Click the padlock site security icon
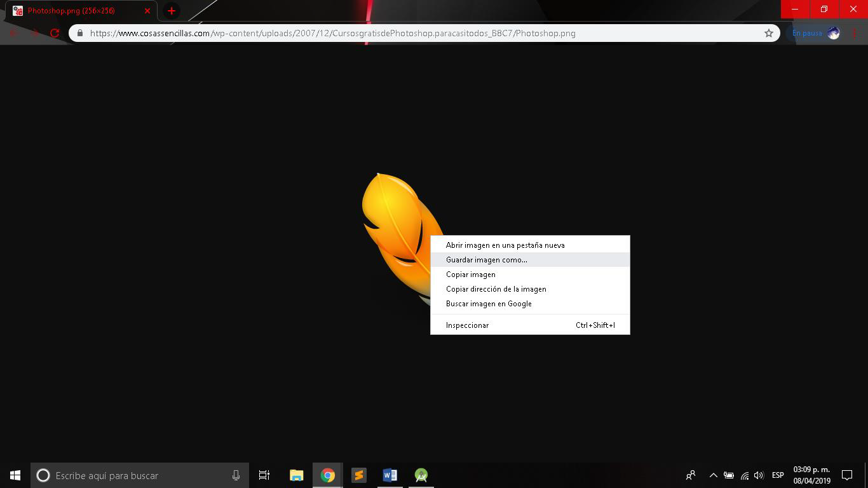 click(x=79, y=33)
